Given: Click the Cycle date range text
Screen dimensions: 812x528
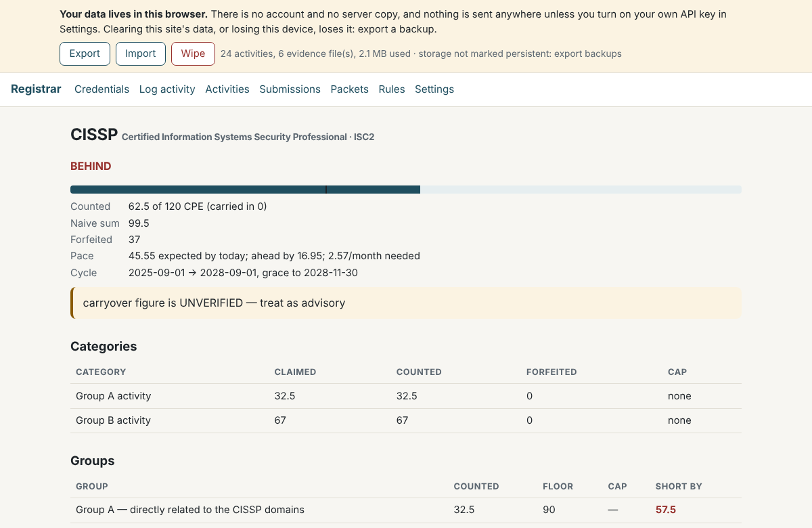Looking at the screenshot, I should pyautogui.click(x=243, y=273).
